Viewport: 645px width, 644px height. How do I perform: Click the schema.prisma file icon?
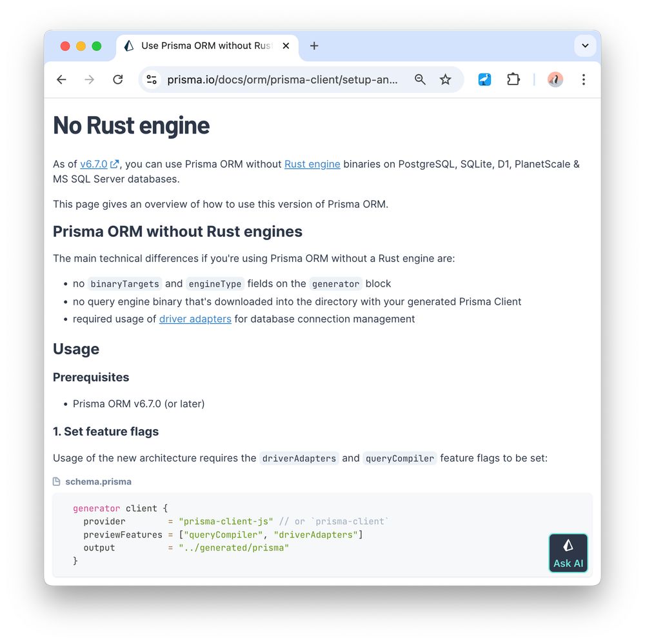[57, 481]
